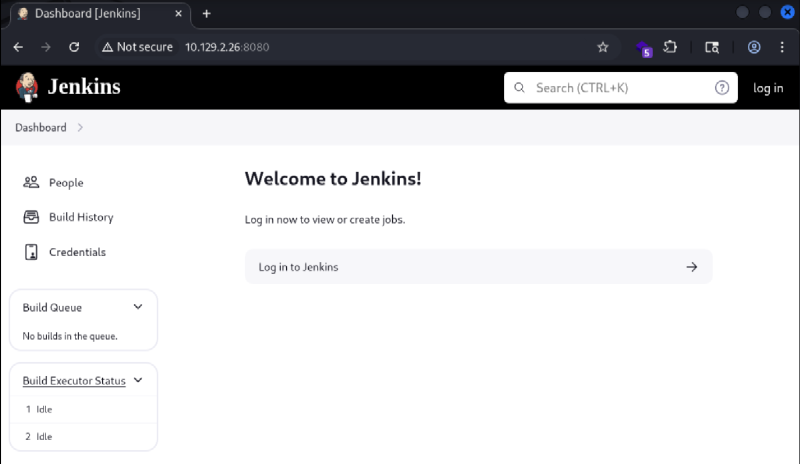
Task: Bookmark this page with the star icon
Action: coord(603,47)
